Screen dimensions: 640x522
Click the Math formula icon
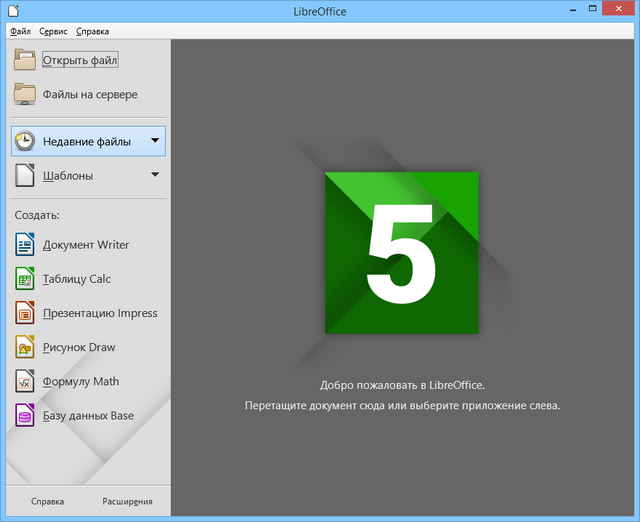pos(25,381)
